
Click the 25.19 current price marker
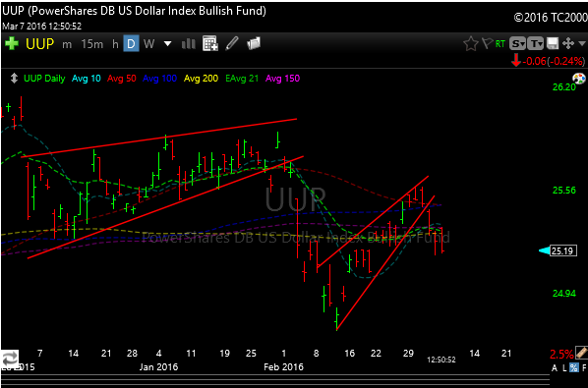pyautogui.click(x=563, y=250)
